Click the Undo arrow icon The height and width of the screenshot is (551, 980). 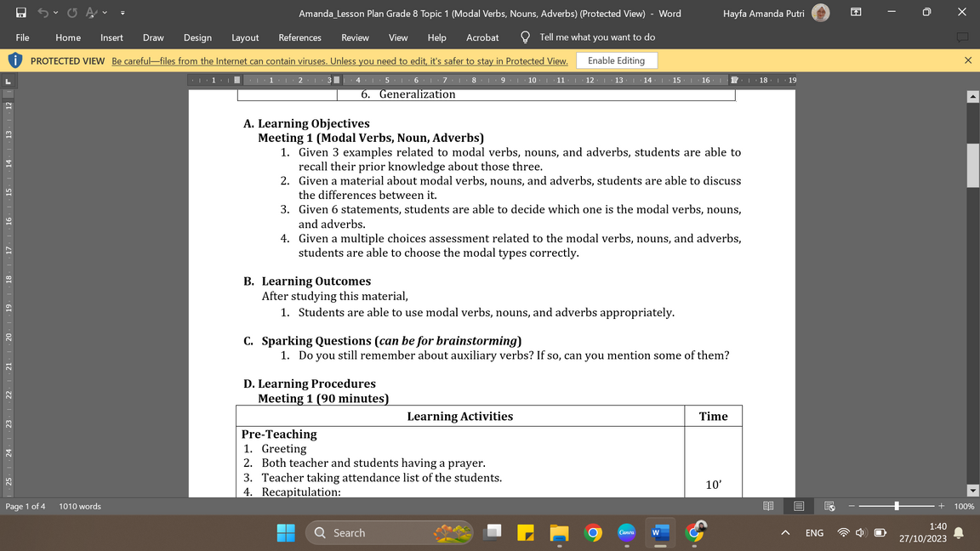pyautogui.click(x=44, y=13)
